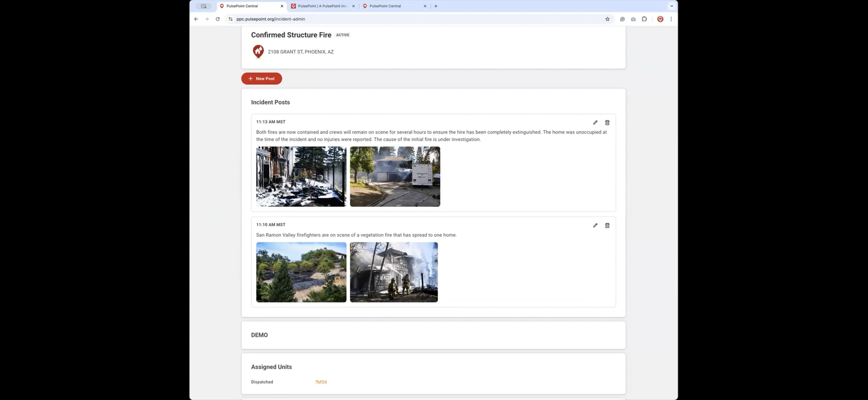Open vegetation fire hillside photo
868x400 pixels.
(301, 272)
